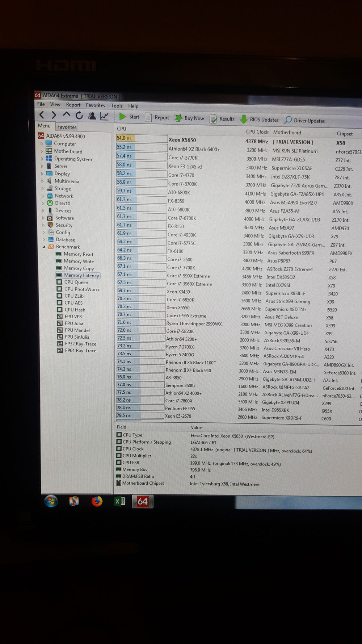
Task: Click Driver Updates in toolbar
Action: 304,121
